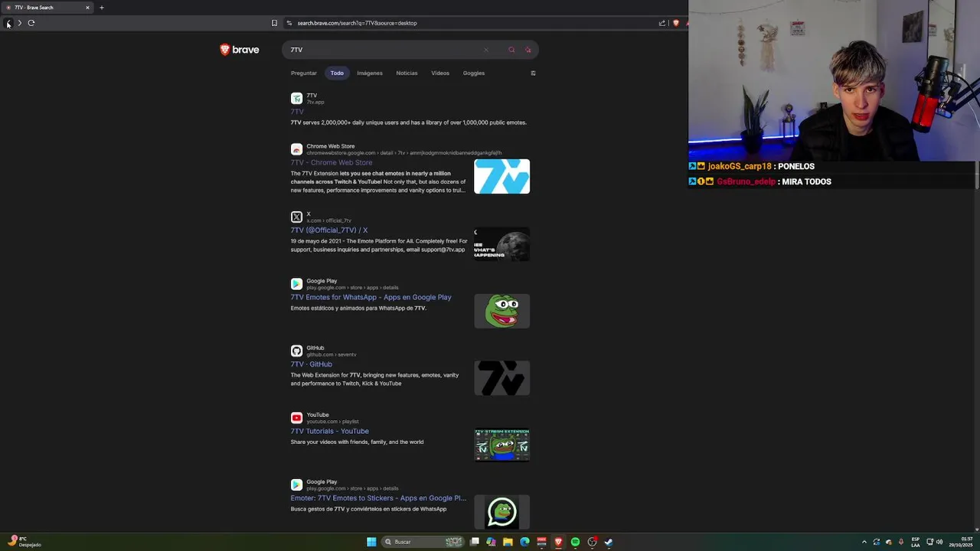Click the Chrome Web Store favicon icon
Viewport: 980px width, 551px height.
pos(296,149)
